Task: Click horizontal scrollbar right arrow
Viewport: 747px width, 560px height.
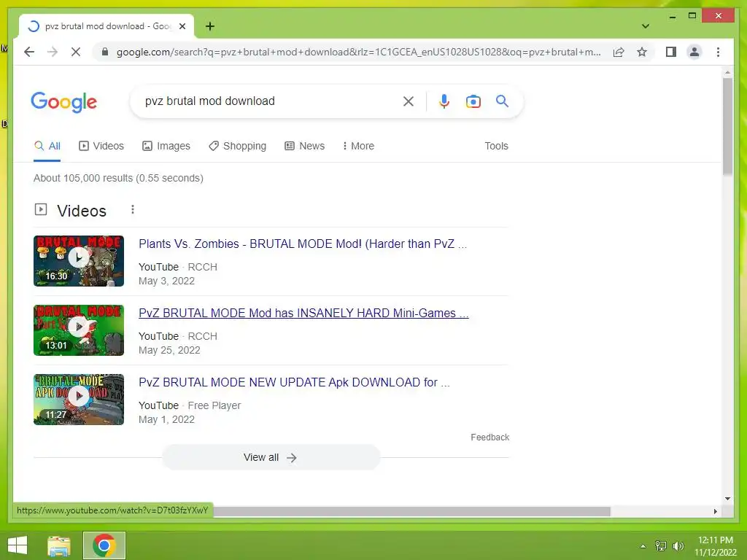Action: pos(716,511)
